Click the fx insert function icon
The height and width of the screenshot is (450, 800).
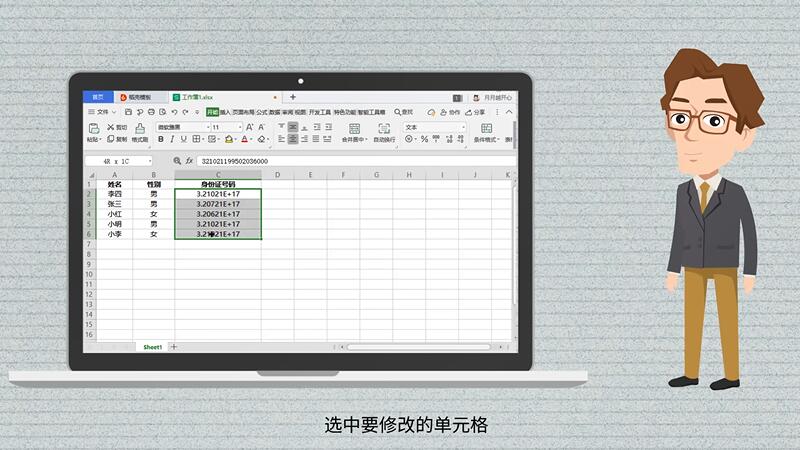(190, 160)
